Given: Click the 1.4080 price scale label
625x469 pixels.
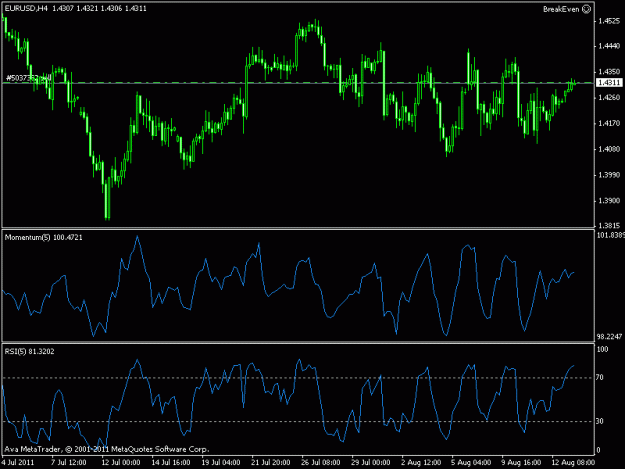Looking at the screenshot, I should tap(609, 149).
